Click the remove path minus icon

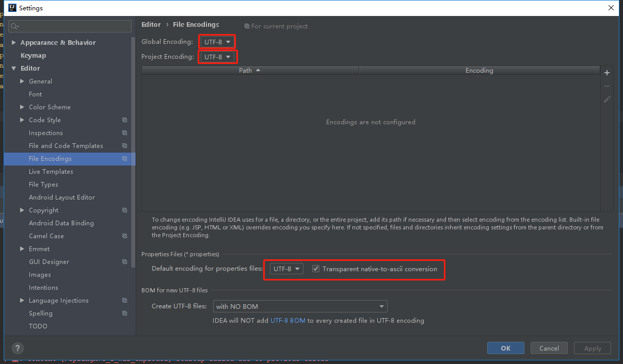pos(607,86)
